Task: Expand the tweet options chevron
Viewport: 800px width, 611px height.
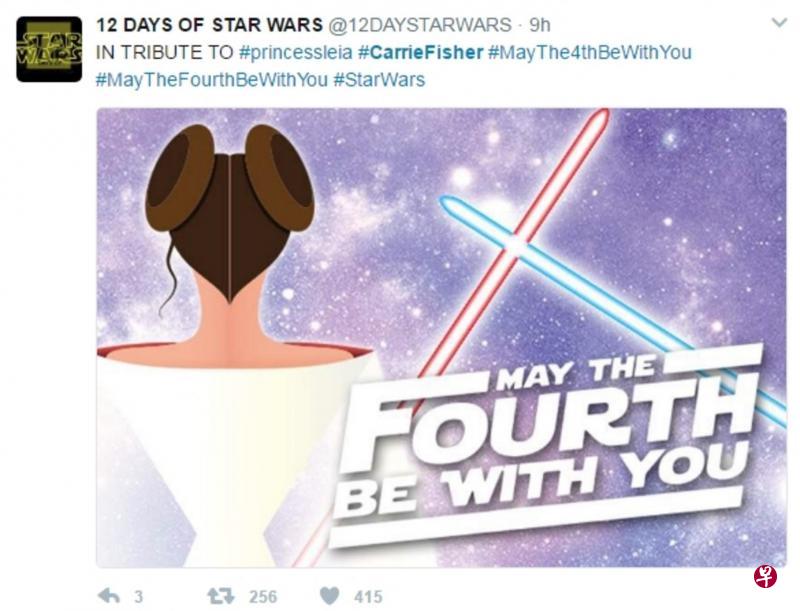Action: pyautogui.click(x=779, y=23)
